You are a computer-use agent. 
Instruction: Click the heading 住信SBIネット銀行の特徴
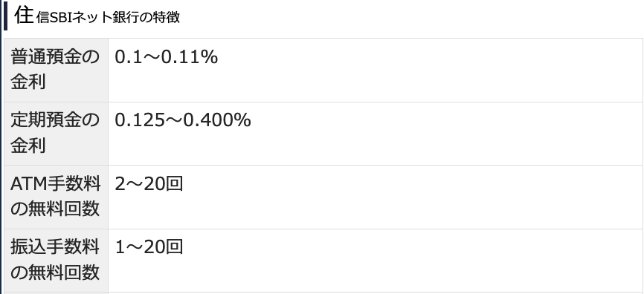point(97,16)
